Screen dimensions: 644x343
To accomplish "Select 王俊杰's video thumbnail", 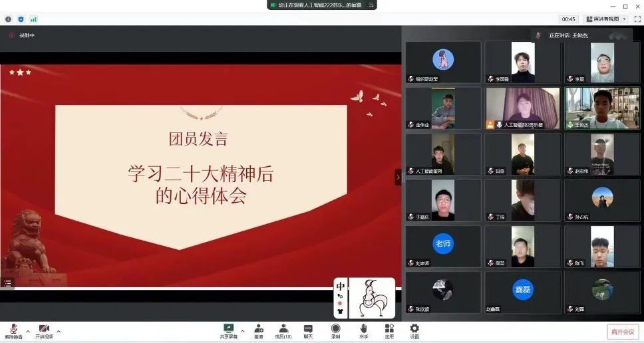I will click(601, 108).
